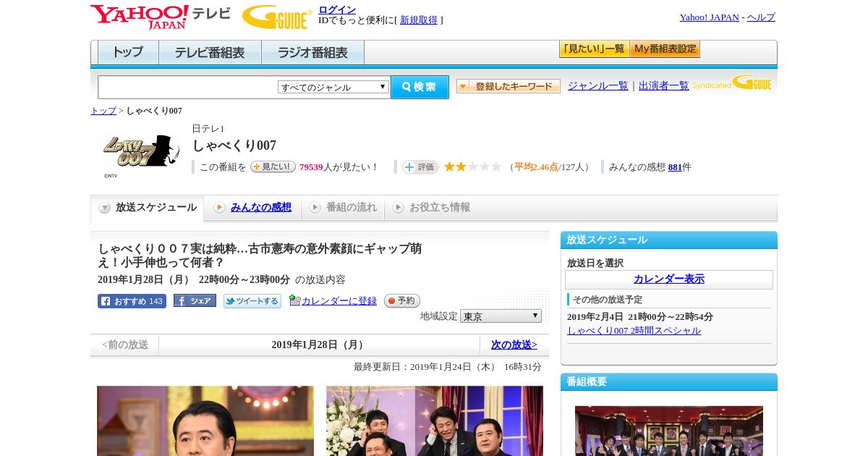
Task: Click the 次の放送> link
Action: pyautogui.click(x=514, y=345)
